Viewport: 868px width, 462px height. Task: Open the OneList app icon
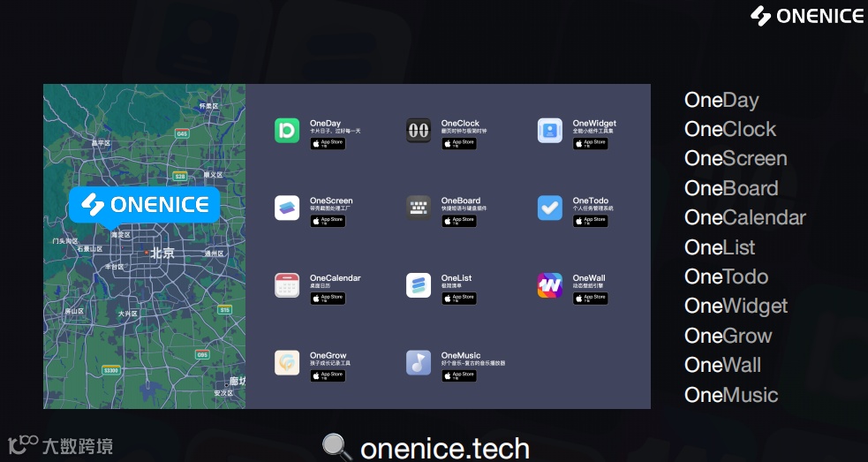tap(419, 285)
